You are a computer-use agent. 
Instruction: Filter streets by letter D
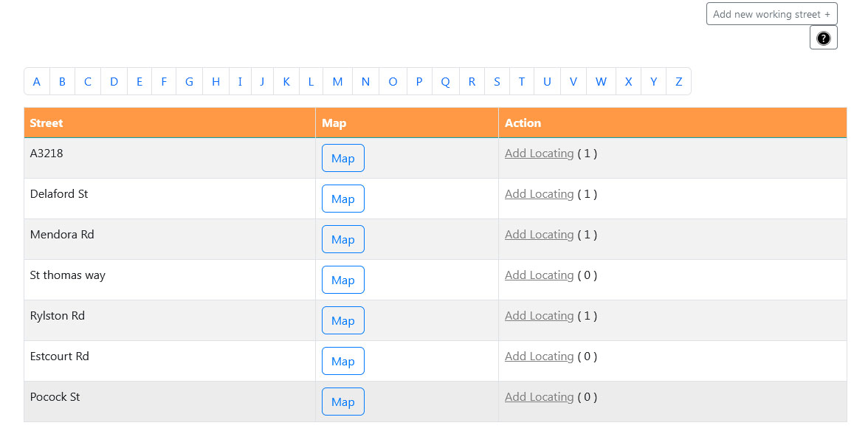pyautogui.click(x=114, y=81)
